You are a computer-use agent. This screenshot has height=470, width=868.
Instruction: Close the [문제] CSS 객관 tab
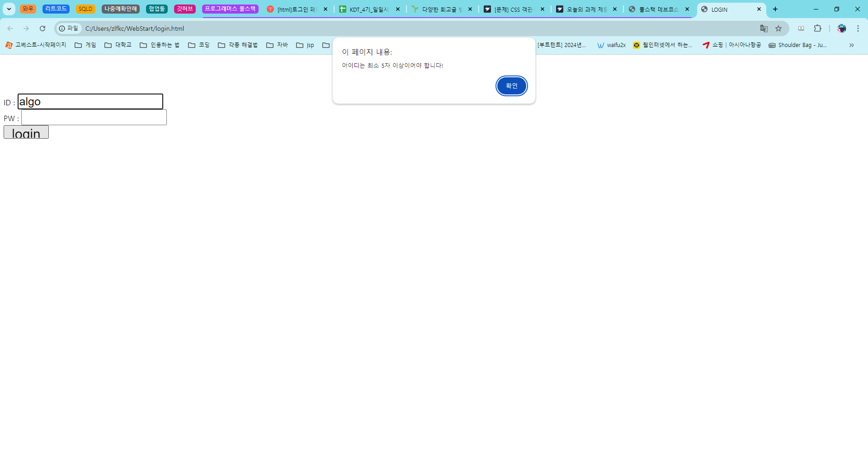click(542, 9)
